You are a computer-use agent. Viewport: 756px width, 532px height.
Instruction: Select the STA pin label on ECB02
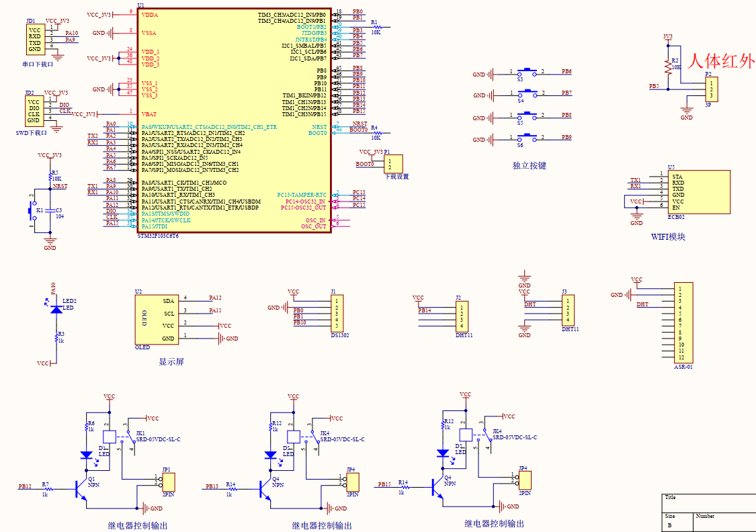pyautogui.click(x=677, y=177)
